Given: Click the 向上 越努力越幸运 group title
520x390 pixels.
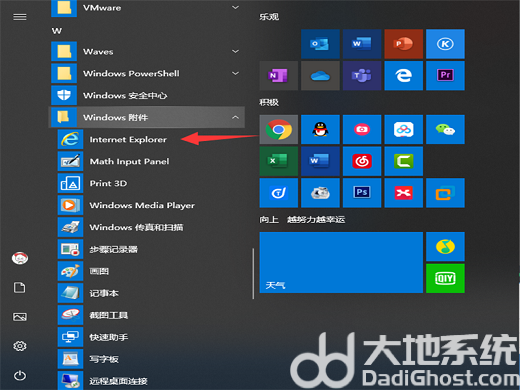Looking at the screenshot, I should 302,219.
